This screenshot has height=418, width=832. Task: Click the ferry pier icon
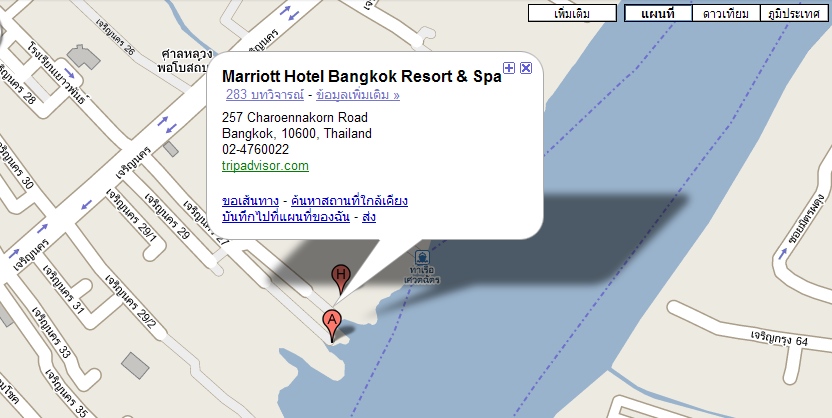(422, 257)
